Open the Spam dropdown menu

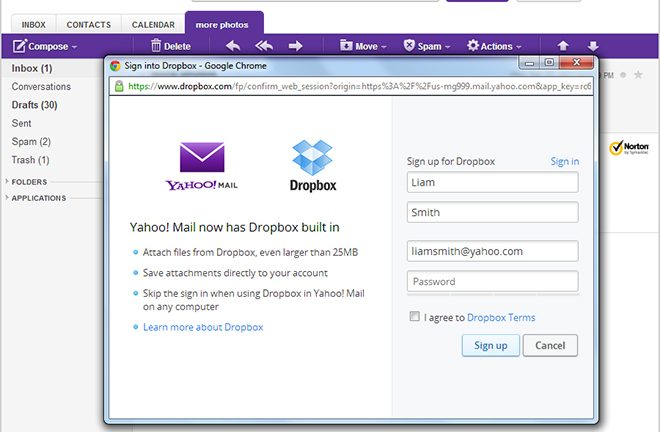[426, 45]
